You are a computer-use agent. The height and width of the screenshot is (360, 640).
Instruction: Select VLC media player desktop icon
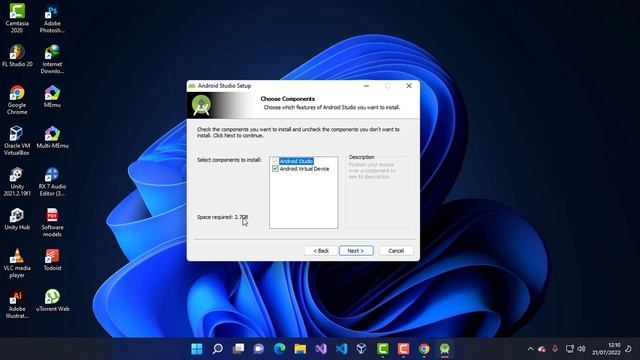17,263
